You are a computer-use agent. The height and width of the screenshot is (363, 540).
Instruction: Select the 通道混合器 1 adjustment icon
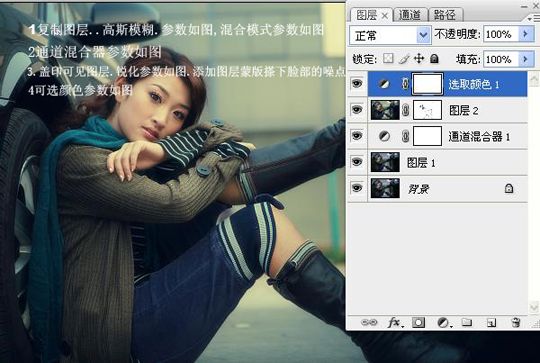click(x=384, y=136)
